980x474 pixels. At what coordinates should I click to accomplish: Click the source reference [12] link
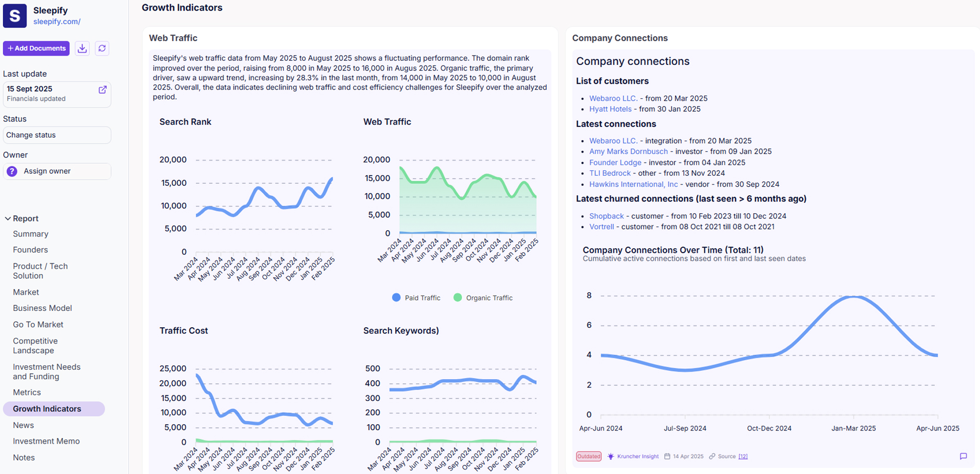pyautogui.click(x=743, y=456)
